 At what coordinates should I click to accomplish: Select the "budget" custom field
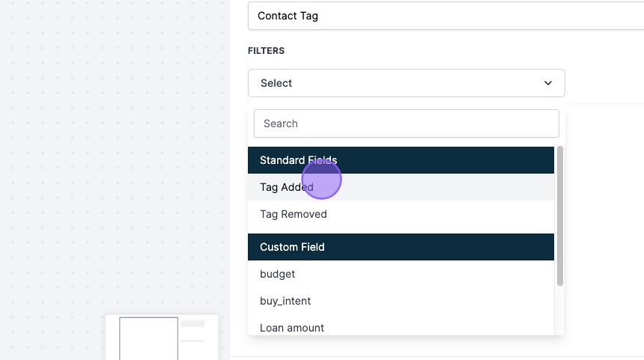(x=278, y=274)
